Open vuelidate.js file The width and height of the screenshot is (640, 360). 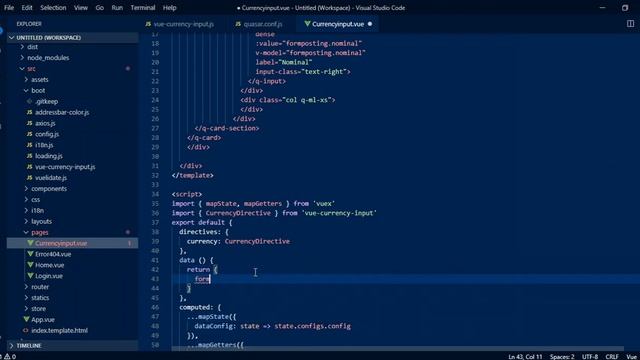coord(73,178)
